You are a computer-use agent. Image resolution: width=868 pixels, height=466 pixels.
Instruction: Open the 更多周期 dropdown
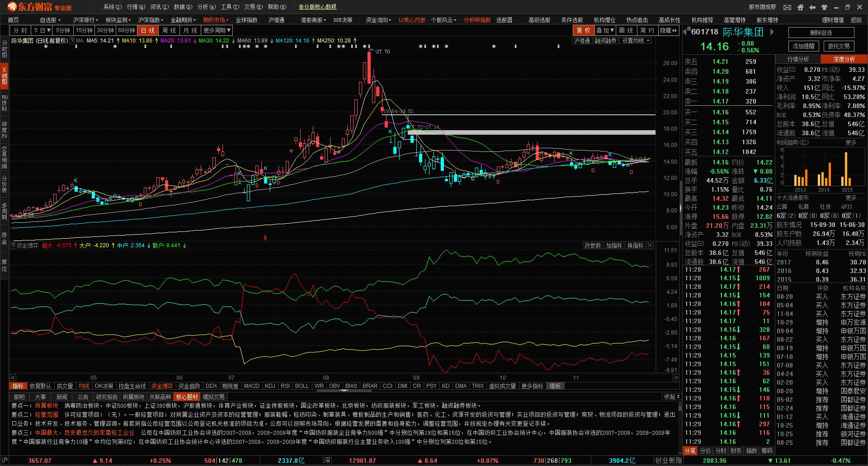pos(217,30)
